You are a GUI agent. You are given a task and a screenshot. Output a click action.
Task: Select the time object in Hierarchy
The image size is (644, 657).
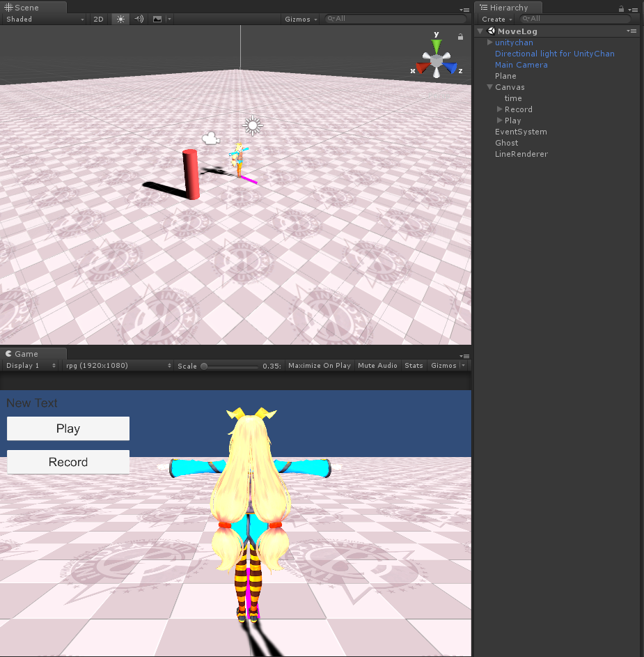(513, 98)
